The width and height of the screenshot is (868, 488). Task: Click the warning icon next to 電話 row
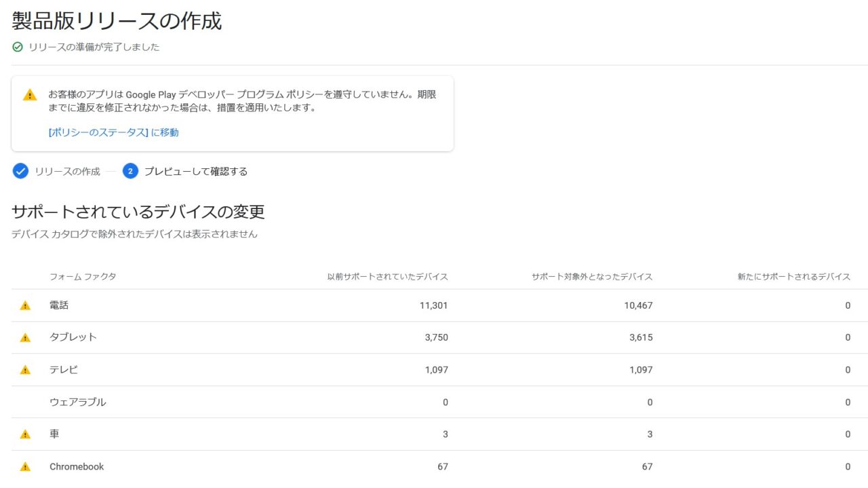tap(25, 305)
